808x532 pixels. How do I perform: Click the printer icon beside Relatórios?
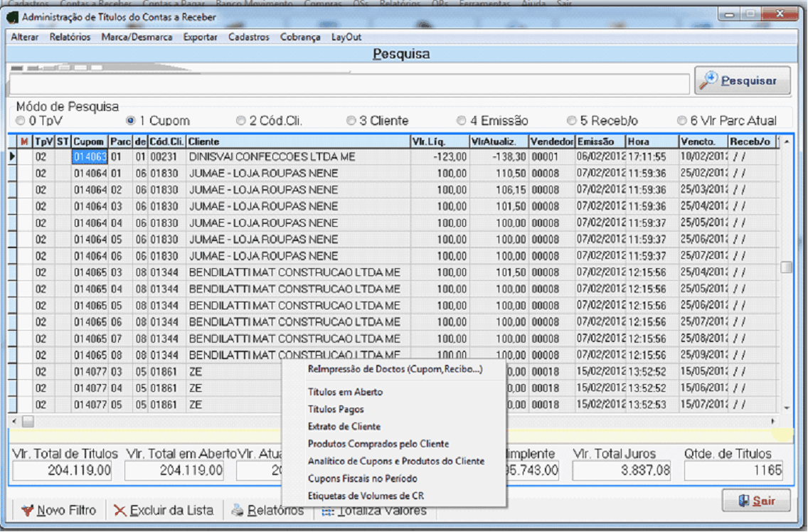(x=238, y=510)
